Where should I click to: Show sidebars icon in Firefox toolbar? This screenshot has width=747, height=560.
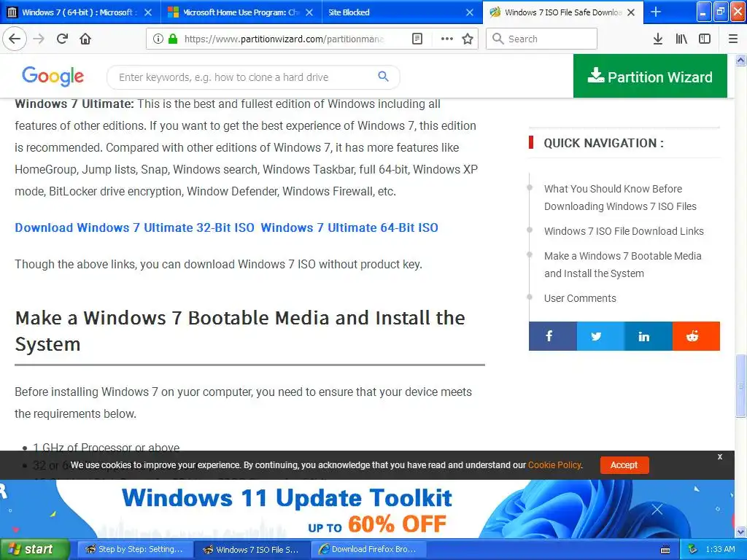pyautogui.click(x=705, y=39)
